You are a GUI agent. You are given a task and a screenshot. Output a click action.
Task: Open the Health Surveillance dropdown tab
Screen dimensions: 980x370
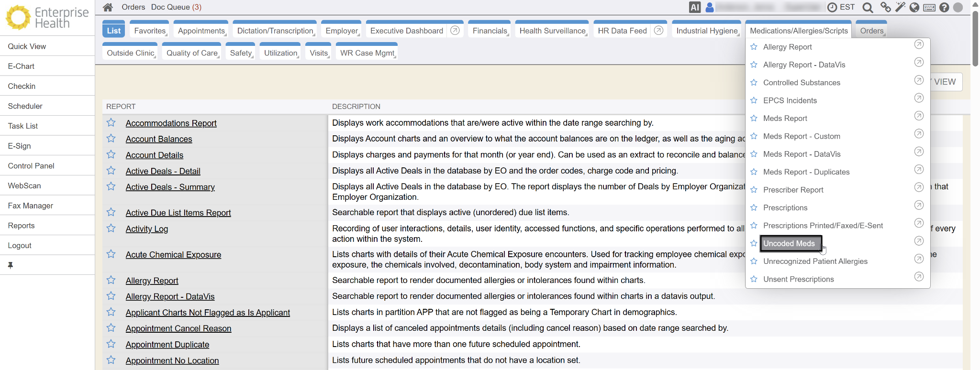(552, 31)
